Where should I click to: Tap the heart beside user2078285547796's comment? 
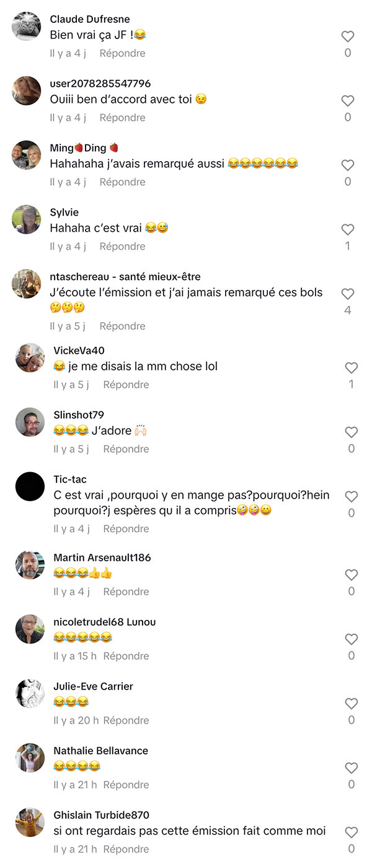(x=348, y=101)
